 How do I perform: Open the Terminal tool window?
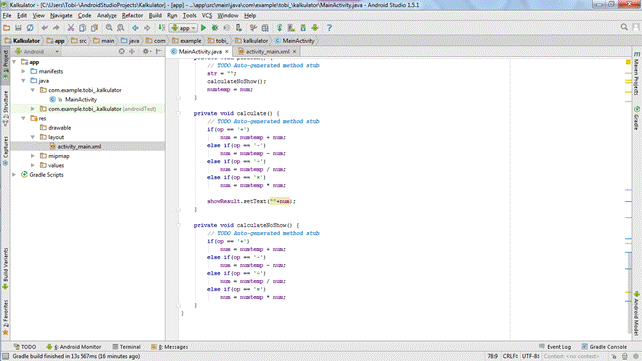(x=127, y=347)
